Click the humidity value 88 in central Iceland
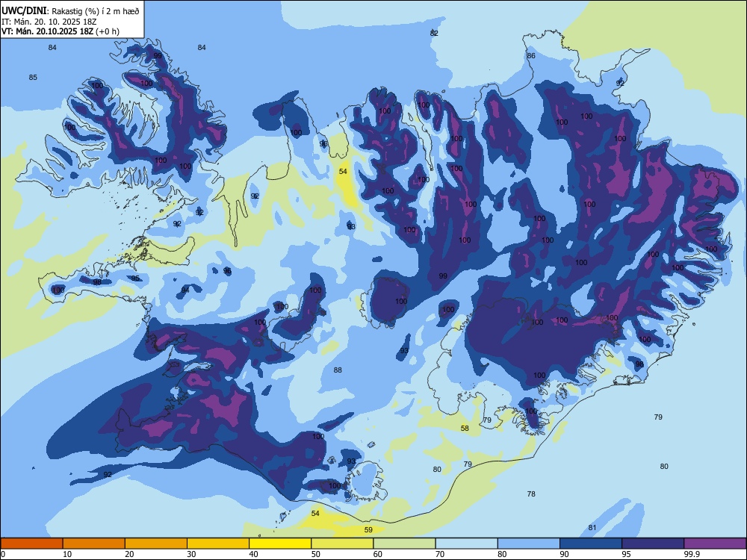Viewport: 747px width, 560px height. click(x=338, y=370)
